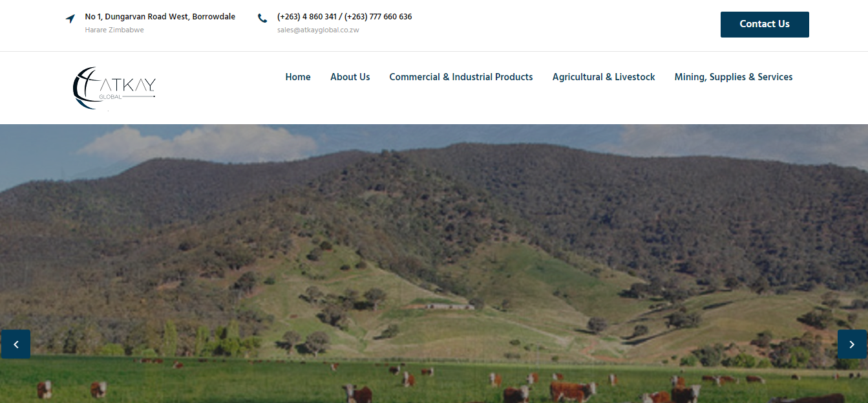Click the sales@atkayglobal.co.zw email address
The height and width of the screenshot is (403, 868).
[318, 30]
